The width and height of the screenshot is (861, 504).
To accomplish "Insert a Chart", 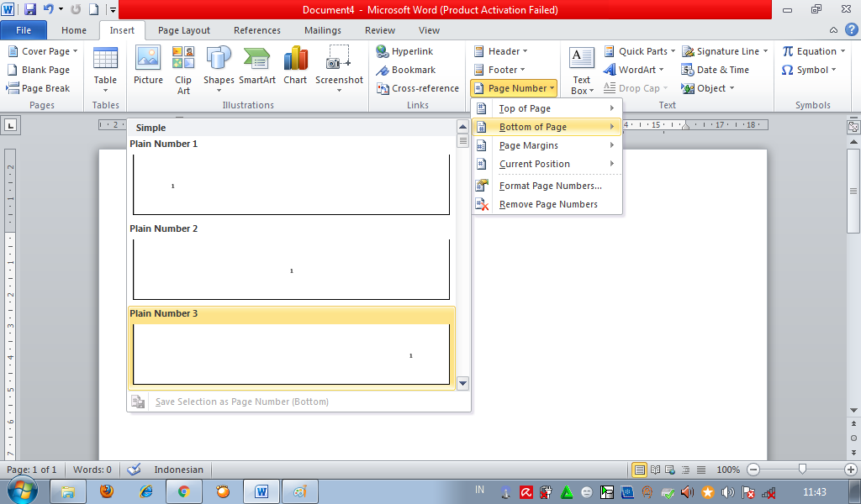I will 295,67.
